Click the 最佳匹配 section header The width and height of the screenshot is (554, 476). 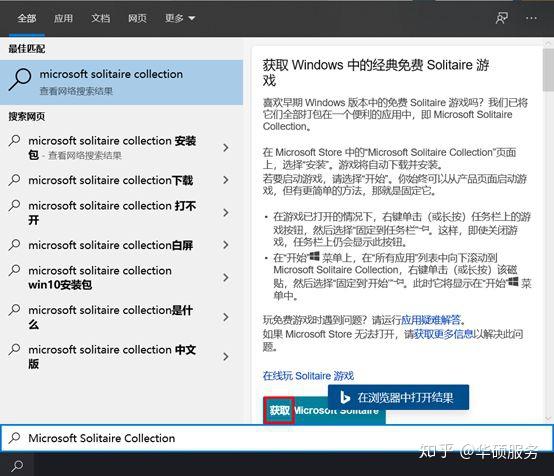tap(27, 48)
